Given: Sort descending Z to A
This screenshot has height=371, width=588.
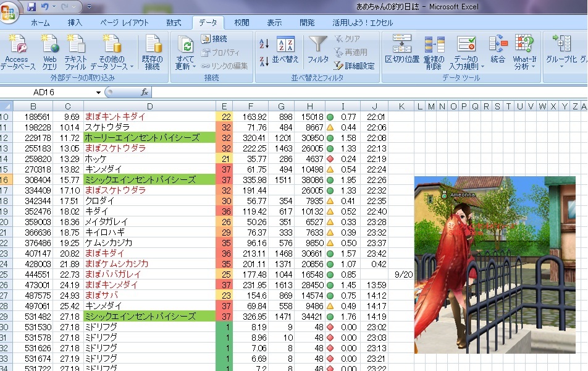Looking at the screenshot, I should coord(264,61).
